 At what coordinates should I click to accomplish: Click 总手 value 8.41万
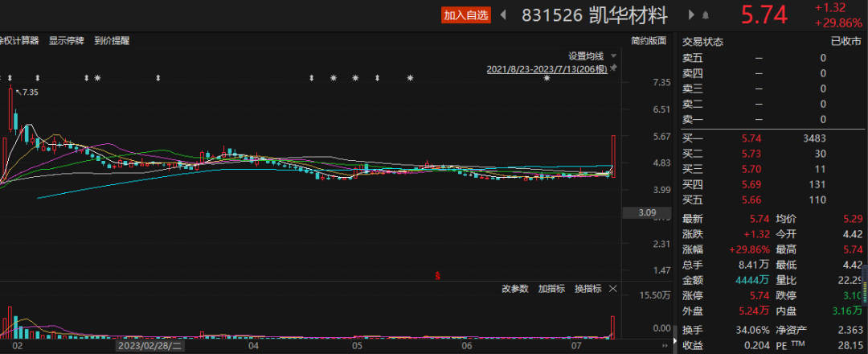click(x=754, y=265)
